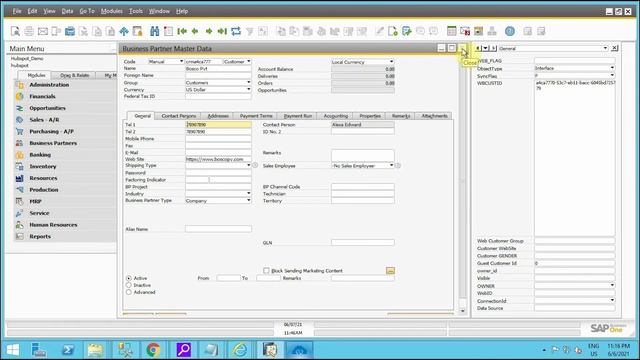Launch Google Chrome from taskbar
The height and width of the screenshot is (360, 640).
click(153, 350)
